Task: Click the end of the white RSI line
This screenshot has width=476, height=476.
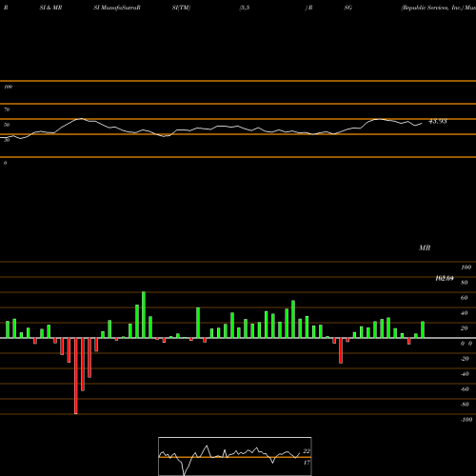Action: [x=422, y=124]
